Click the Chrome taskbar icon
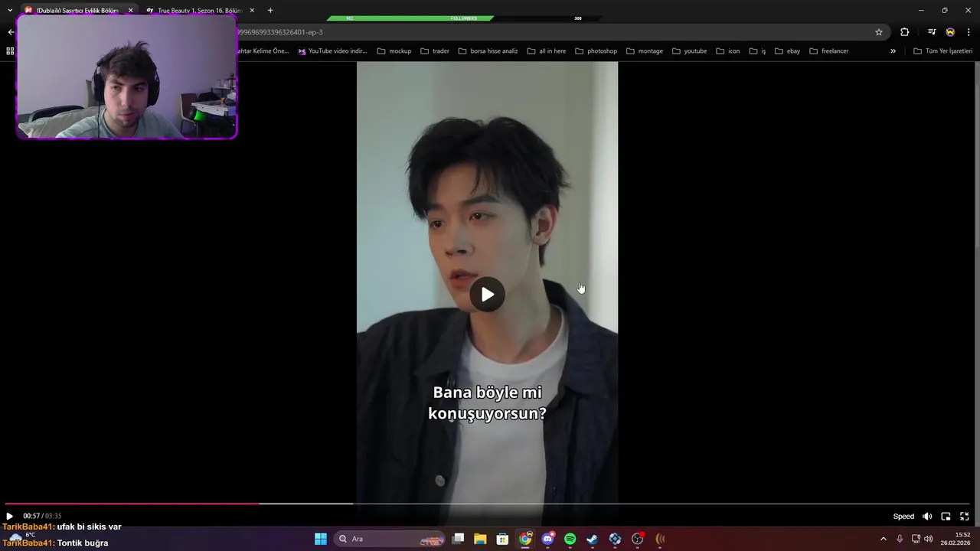This screenshot has width=980, height=551. [525, 539]
